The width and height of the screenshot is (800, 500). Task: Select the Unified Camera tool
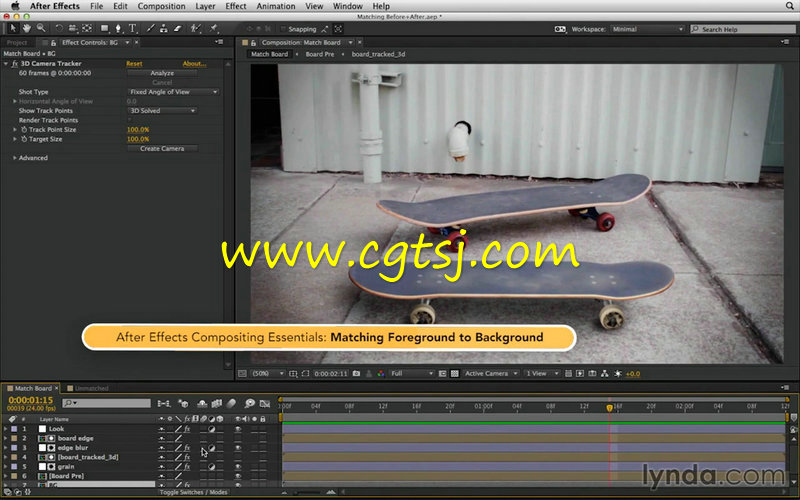72,29
